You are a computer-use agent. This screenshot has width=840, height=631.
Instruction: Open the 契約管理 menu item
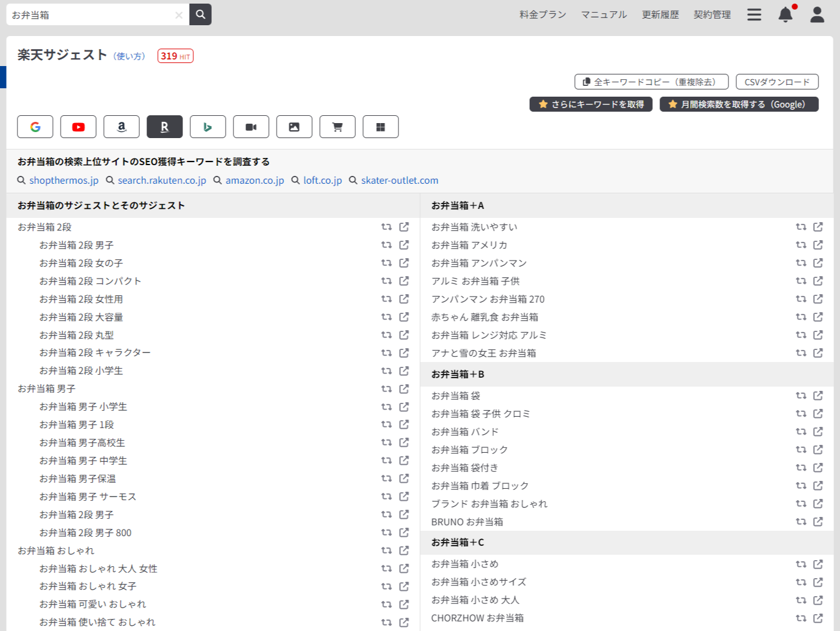(x=712, y=14)
